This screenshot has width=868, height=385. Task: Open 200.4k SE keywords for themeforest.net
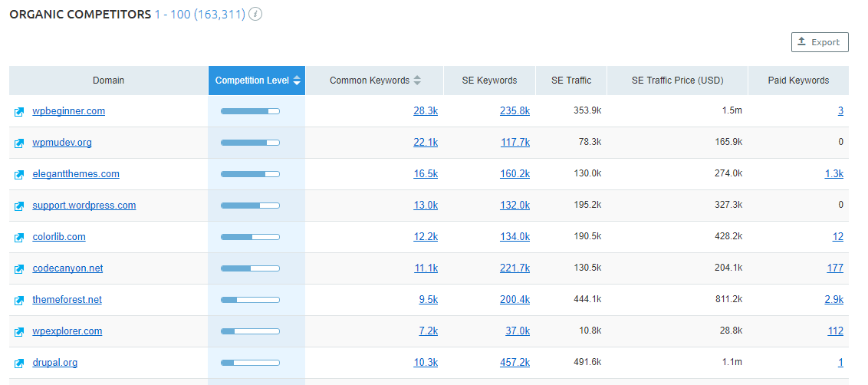[x=515, y=300]
